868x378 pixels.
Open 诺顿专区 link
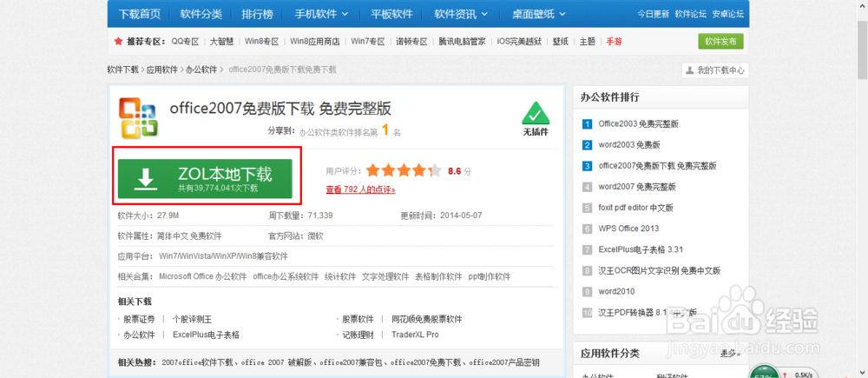pos(411,42)
